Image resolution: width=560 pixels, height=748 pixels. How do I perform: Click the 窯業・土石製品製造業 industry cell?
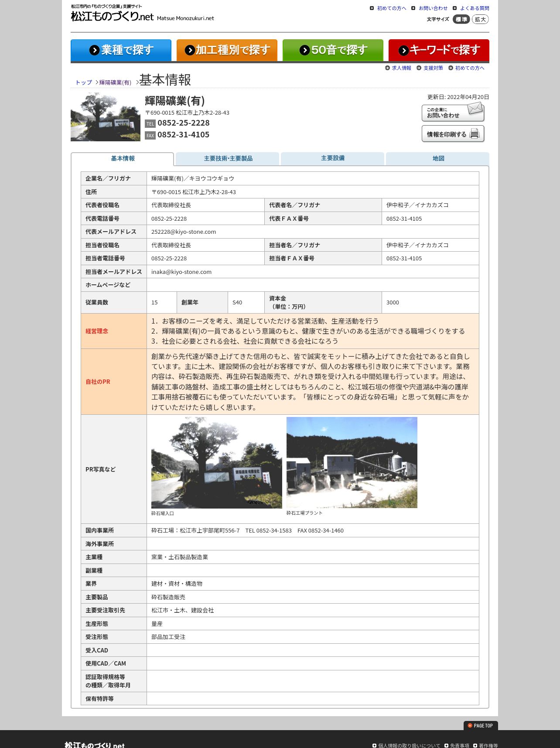pyautogui.click(x=313, y=557)
